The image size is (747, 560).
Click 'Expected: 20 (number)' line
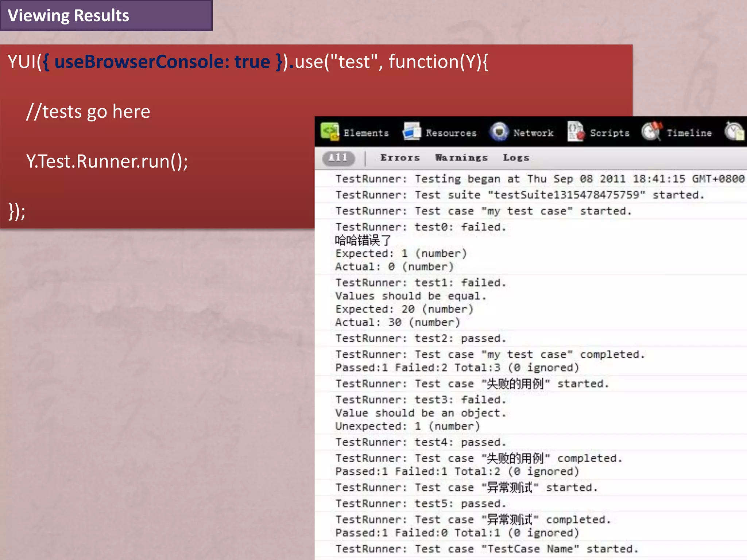(x=405, y=310)
